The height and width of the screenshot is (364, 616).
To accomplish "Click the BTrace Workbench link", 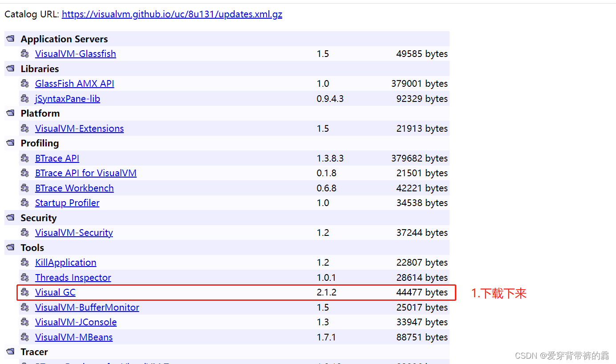I will (74, 188).
